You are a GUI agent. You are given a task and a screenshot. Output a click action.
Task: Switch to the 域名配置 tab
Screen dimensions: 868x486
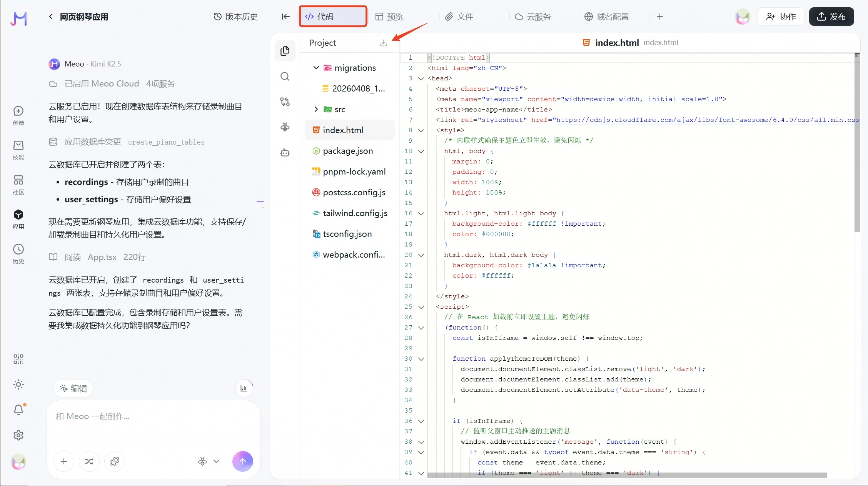(x=607, y=17)
